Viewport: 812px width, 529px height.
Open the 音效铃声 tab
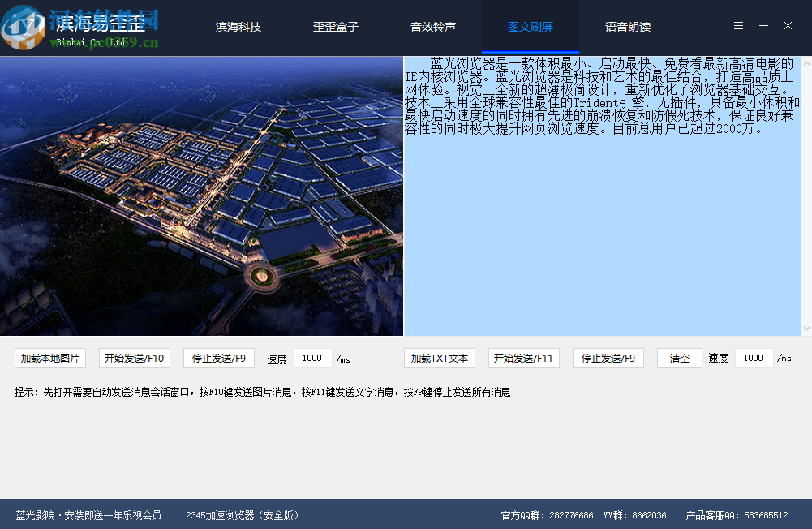point(432,26)
